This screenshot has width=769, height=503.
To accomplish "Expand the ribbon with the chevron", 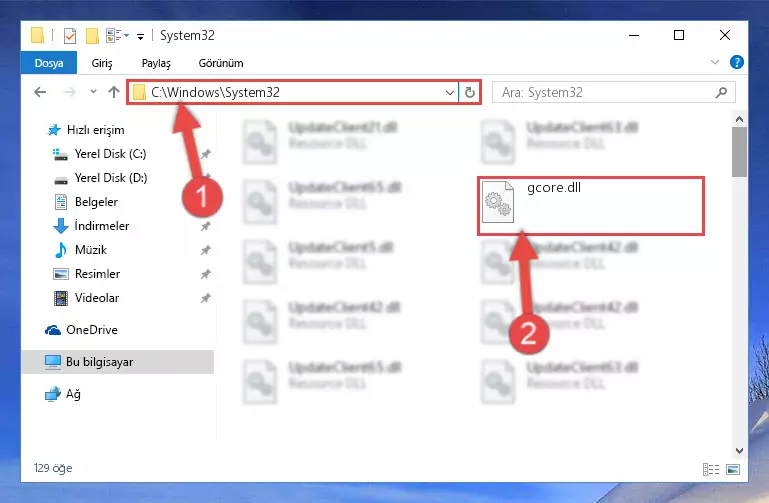I will tap(715, 62).
